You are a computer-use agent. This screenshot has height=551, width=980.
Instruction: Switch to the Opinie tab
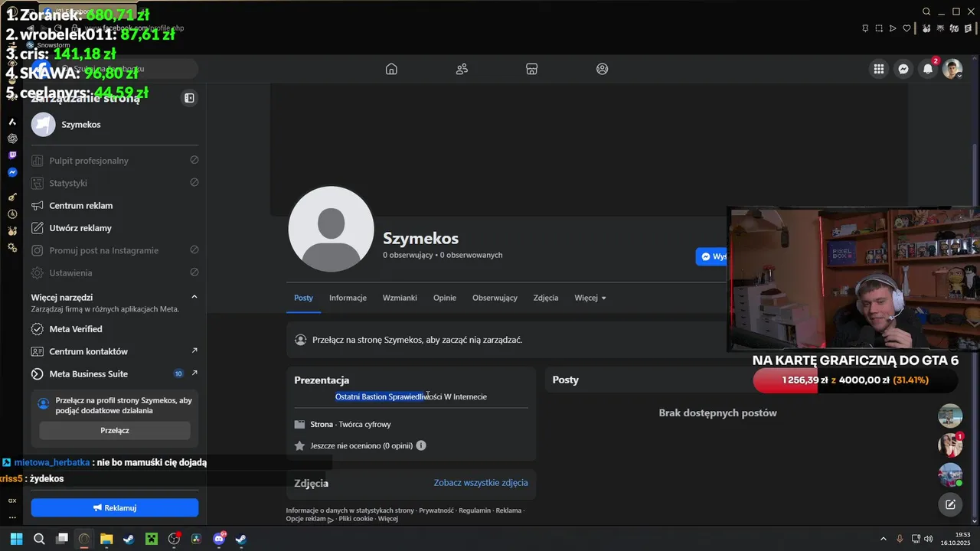coord(445,298)
